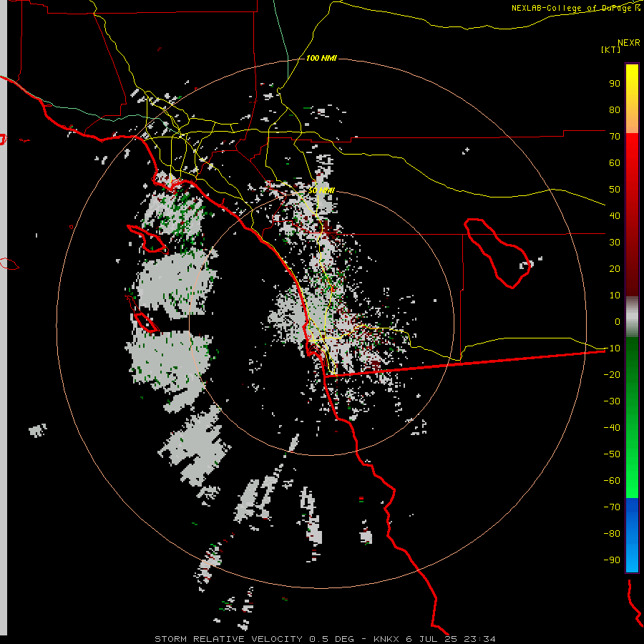Click the 60 value on the velocity scale
The width and height of the screenshot is (644, 644).
tap(615, 163)
